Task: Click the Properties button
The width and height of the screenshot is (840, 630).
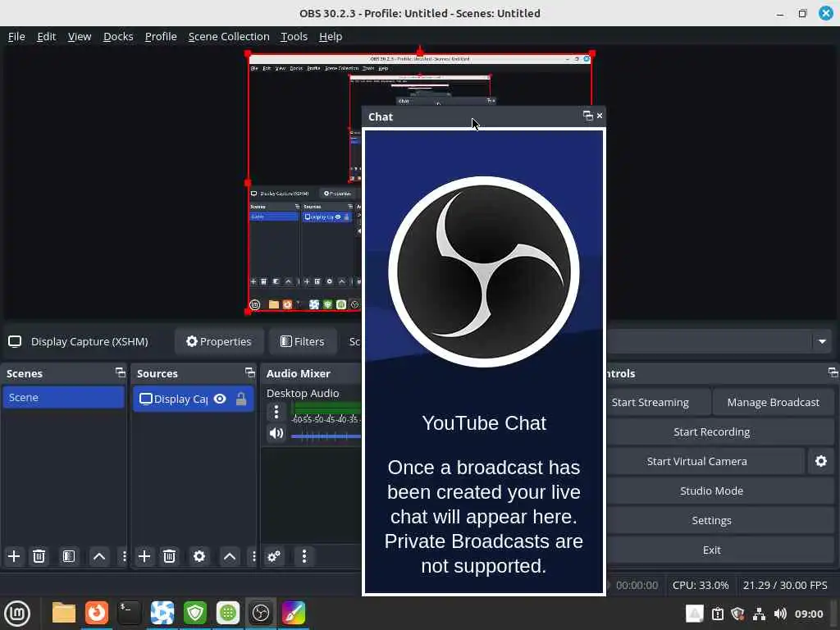Action: [x=218, y=341]
